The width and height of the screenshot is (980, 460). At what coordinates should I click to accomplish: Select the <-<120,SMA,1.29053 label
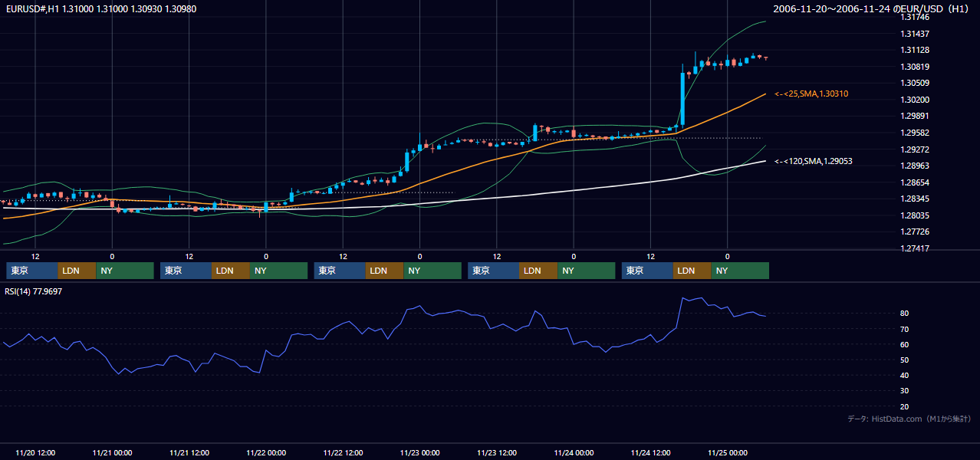[x=814, y=161]
